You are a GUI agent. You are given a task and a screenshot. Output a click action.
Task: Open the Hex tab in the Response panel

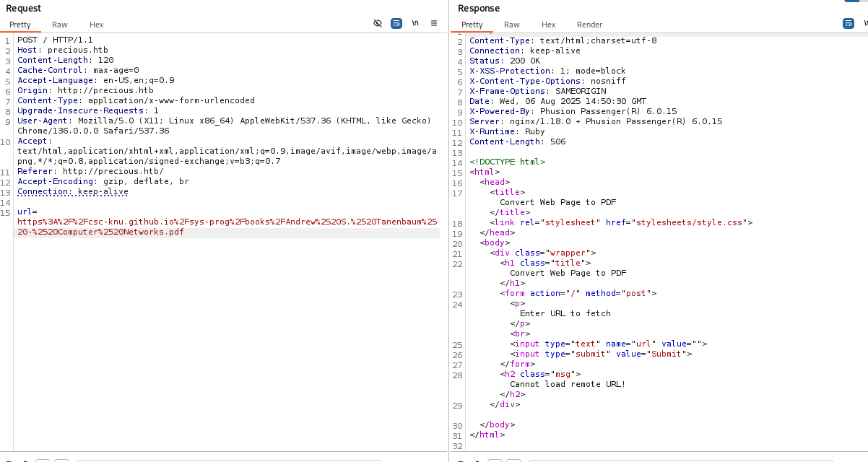(x=549, y=25)
